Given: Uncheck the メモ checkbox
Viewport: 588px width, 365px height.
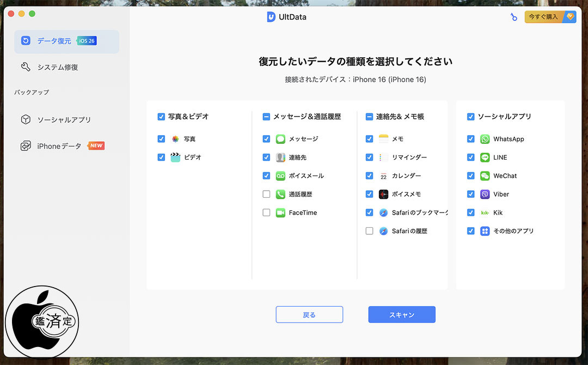Looking at the screenshot, I should point(369,139).
